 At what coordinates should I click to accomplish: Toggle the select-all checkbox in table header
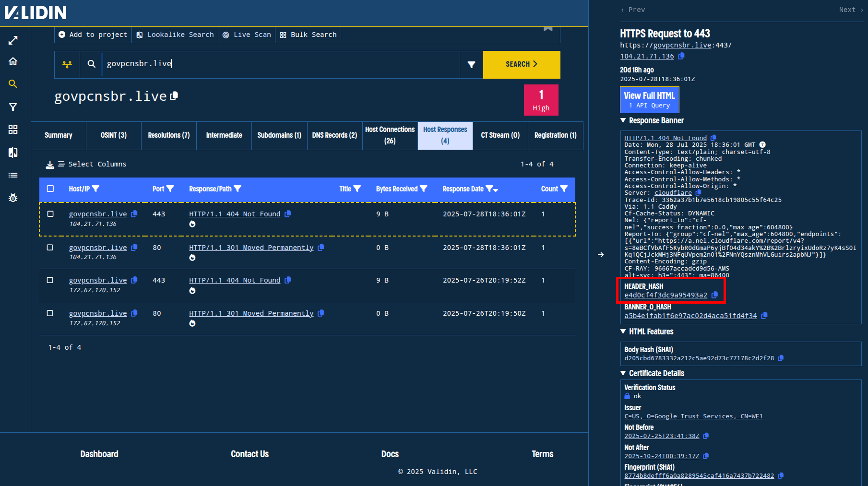pos(50,189)
